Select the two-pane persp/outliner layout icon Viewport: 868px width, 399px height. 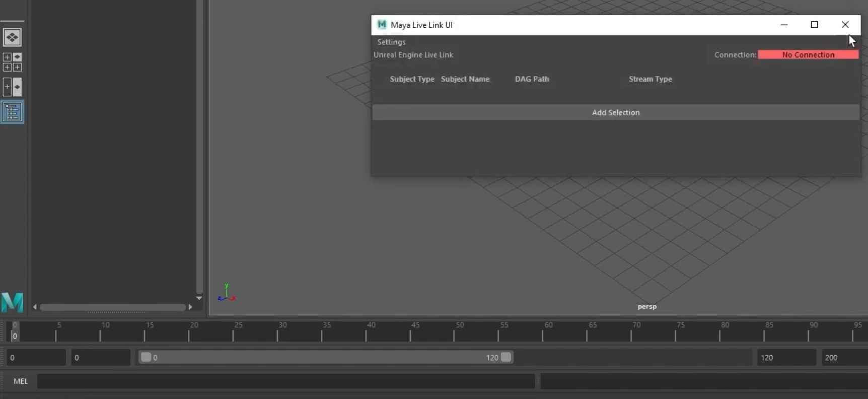12,87
